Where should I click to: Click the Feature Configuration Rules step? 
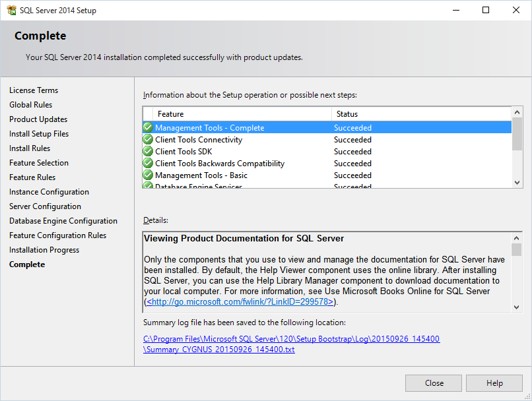tap(57, 235)
